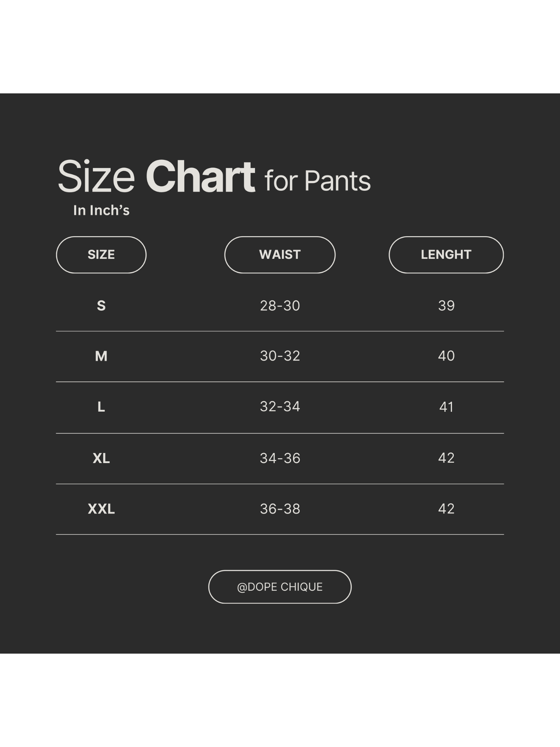Screen dimensions: 560x747
Task: Select the L size label
Action: 101,407
